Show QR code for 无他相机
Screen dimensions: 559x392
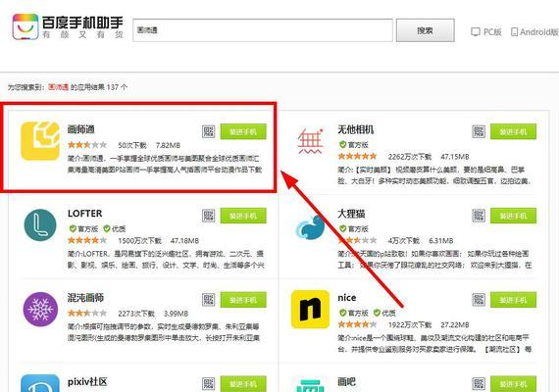(x=479, y=131)
